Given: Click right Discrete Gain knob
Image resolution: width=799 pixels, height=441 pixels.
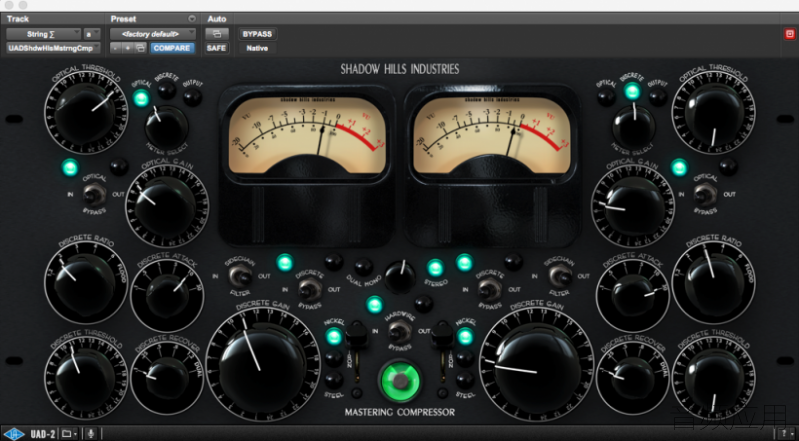Looking at the screenshot, I should [x=537, y=364].
